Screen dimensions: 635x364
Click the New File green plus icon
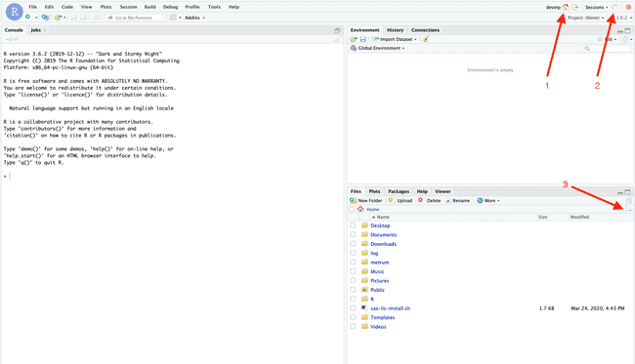27,17
